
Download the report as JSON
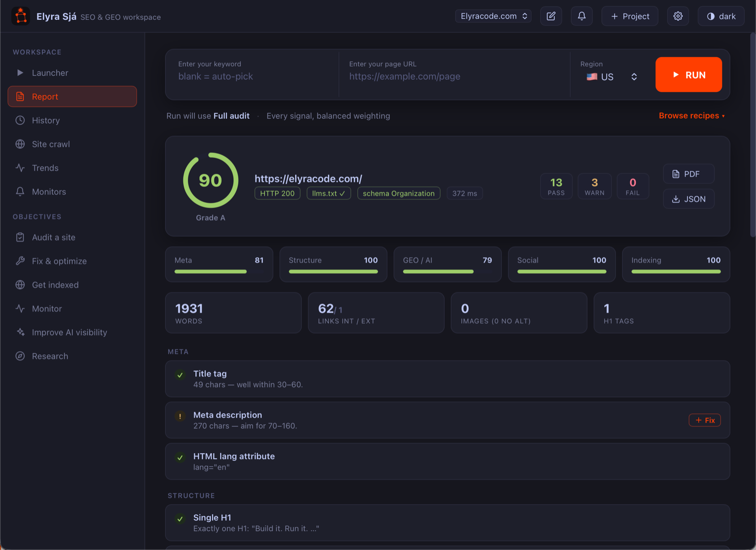coord(688,199)
